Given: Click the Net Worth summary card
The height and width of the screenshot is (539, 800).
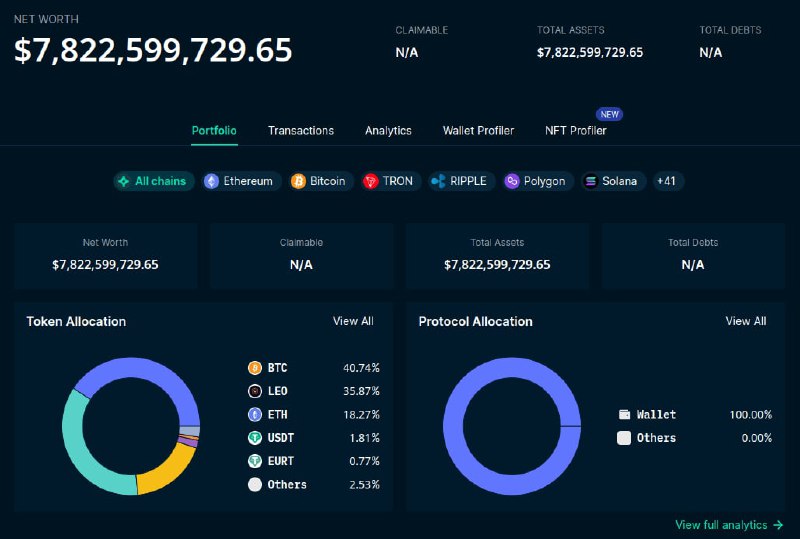Looking at the screenshot, I should coord(106,255).
